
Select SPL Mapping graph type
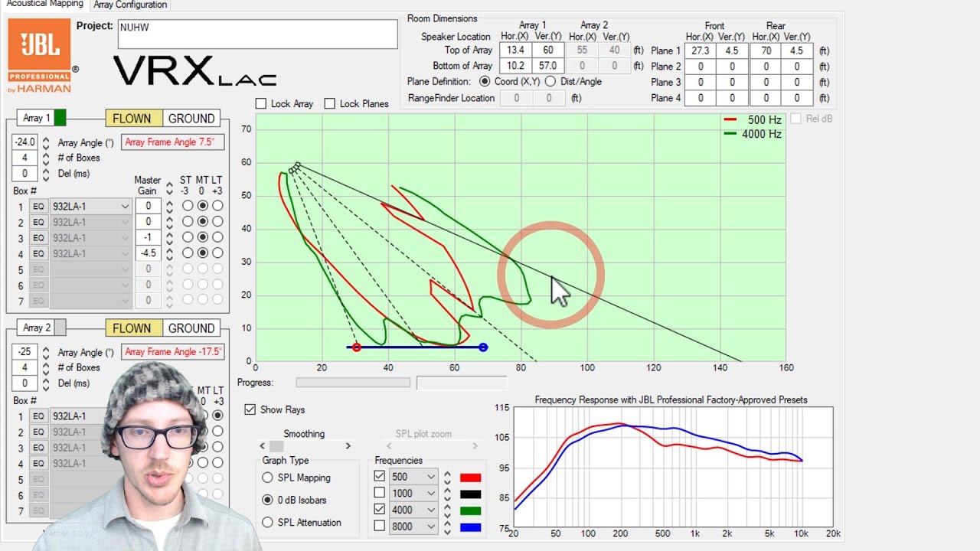[267, 478]
